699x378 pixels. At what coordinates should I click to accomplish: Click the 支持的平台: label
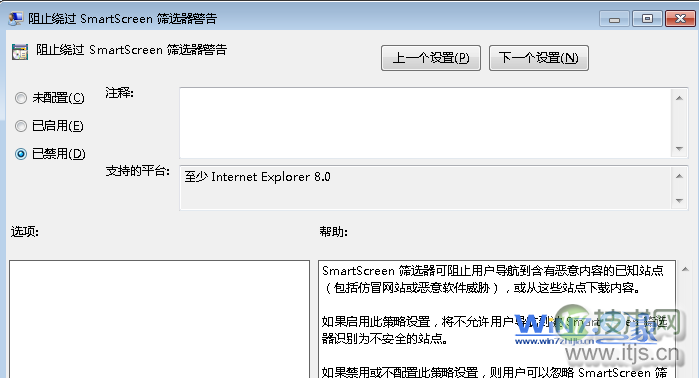(x=138, y=171)
